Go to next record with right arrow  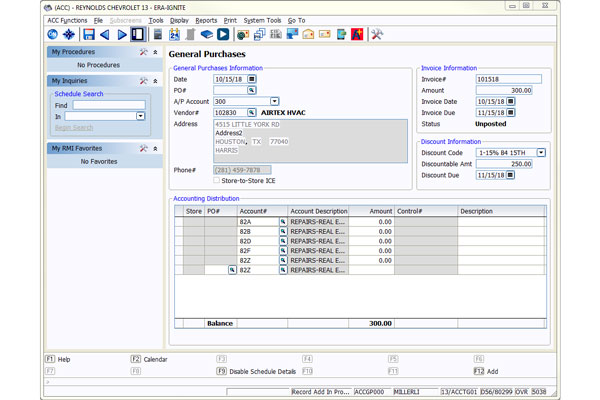point(121,35)
